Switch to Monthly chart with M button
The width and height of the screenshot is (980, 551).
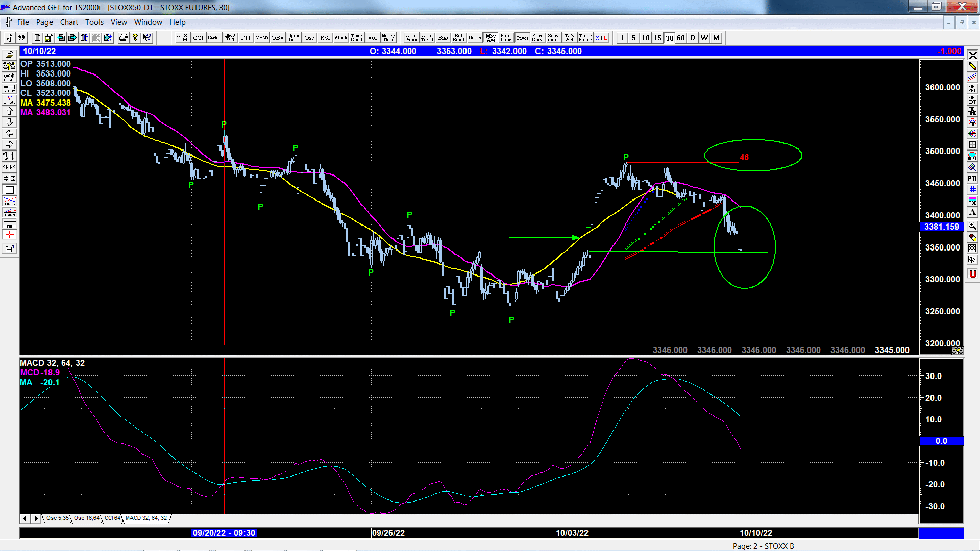coord(716,38)
